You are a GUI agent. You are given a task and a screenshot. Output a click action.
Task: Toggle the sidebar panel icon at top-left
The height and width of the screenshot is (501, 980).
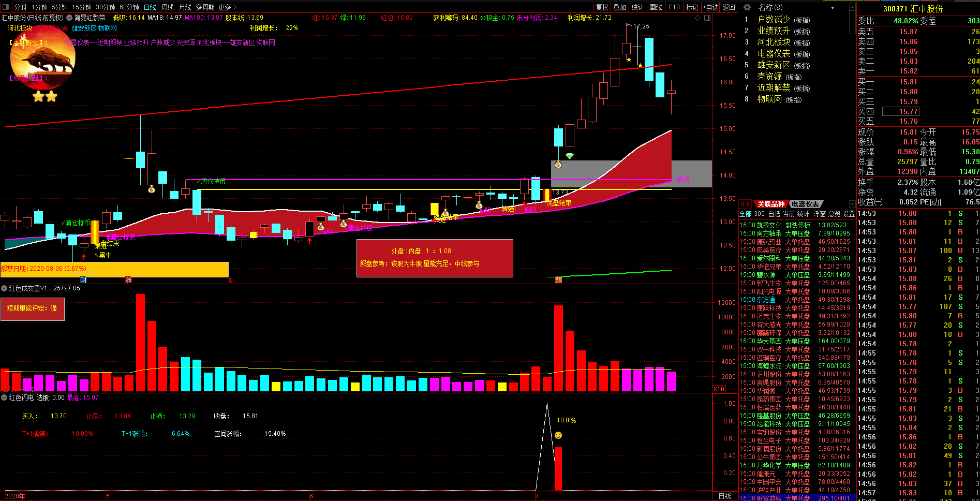point(6,7)
